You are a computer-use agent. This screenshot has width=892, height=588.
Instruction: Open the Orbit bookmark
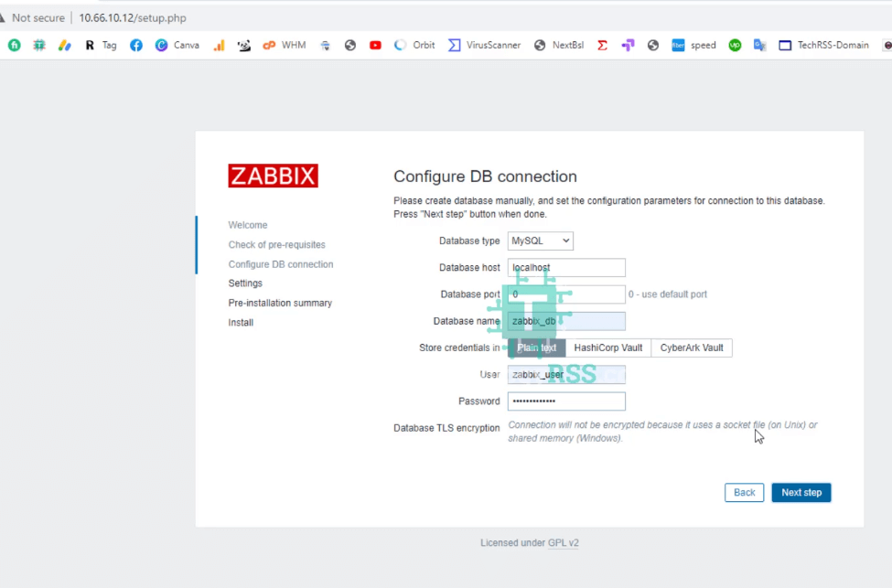point(414,45)
